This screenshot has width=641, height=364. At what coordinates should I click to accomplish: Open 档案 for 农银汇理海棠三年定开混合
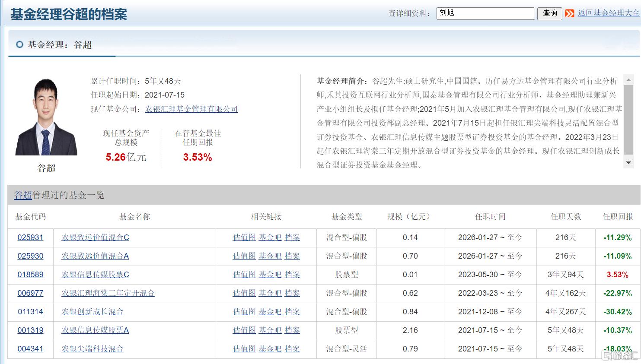pyautogui.click(x=292, y=293)
